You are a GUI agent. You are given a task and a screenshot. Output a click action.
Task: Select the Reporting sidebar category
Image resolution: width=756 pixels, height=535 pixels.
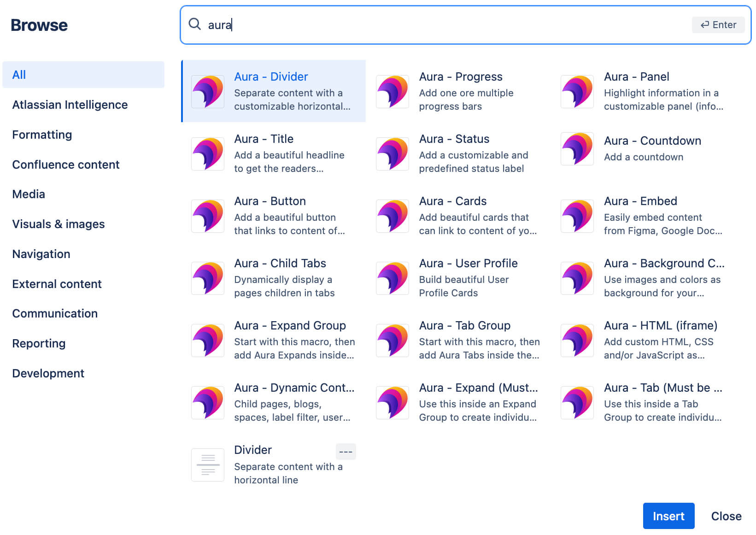click(x=39, y=343)
